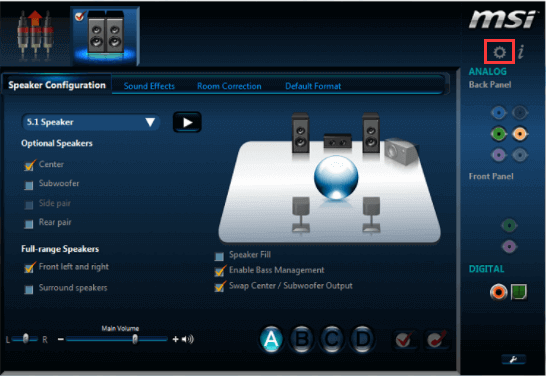
Task: Open the Default Format tab
Action: tap(313, 86)
